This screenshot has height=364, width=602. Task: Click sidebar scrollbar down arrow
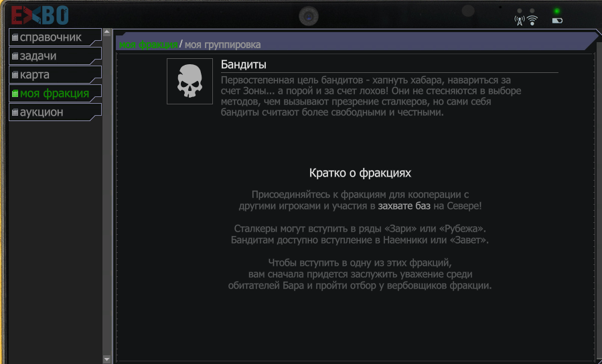pos(106,359)
